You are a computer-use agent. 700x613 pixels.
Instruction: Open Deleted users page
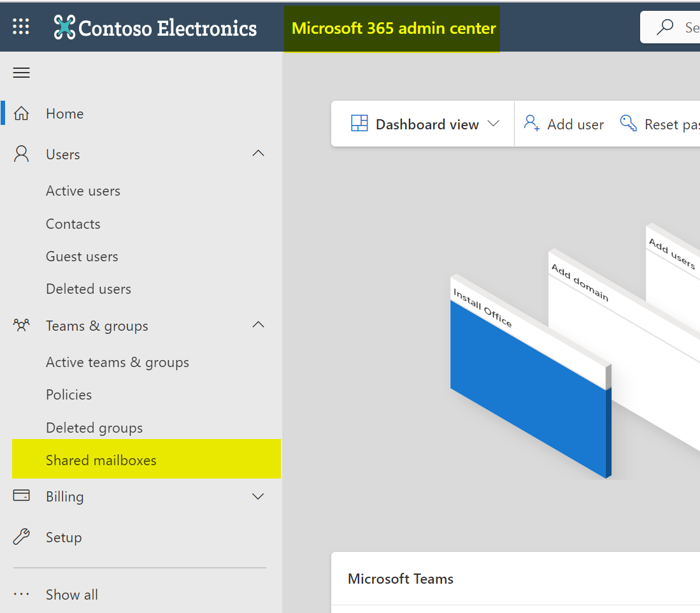pyautogui.click(x=89, y=289)
